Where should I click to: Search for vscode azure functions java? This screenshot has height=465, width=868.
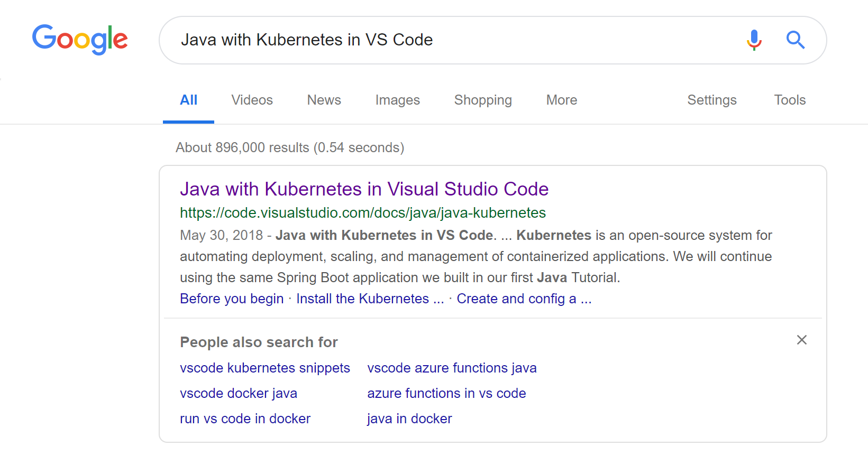point(452,368)
